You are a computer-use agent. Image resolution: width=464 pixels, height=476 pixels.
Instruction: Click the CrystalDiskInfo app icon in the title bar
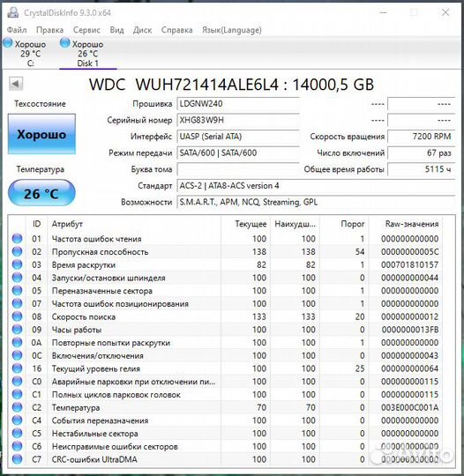tap(12, 12)
